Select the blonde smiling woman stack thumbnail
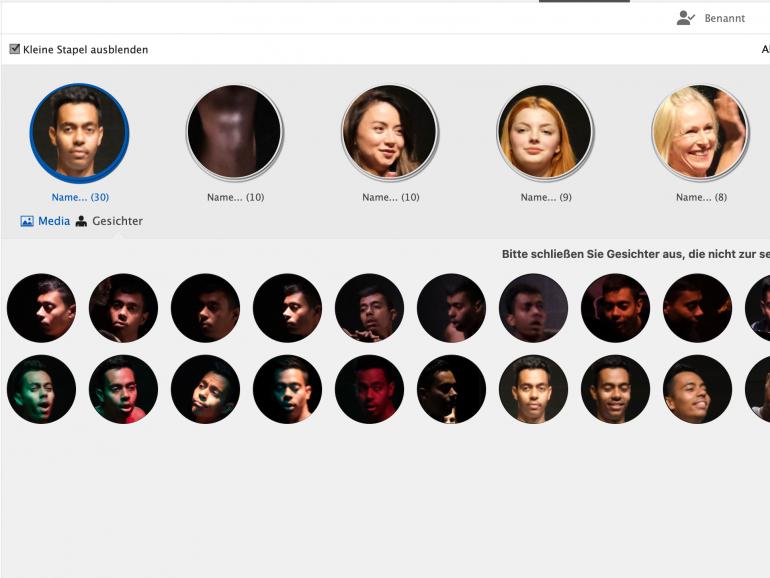The height and width of the screenshot is (578, 770). [x=700, y=132]
